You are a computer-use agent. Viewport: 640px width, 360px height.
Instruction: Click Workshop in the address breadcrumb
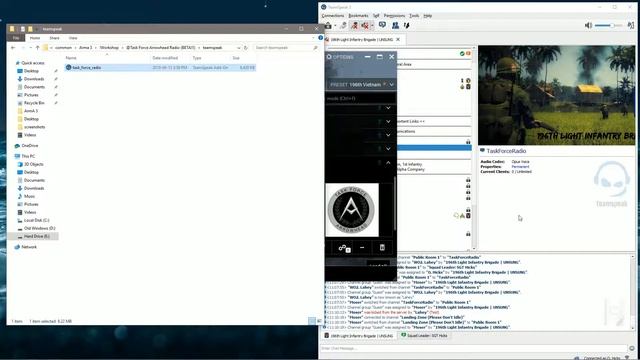[x=109, y=48]
